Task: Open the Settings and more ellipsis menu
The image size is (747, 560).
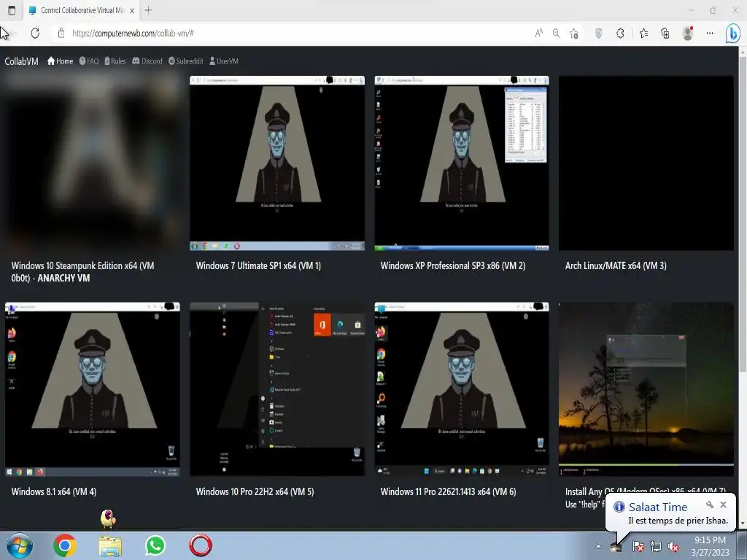Action: pyautogui.click(x=710, y=33)
